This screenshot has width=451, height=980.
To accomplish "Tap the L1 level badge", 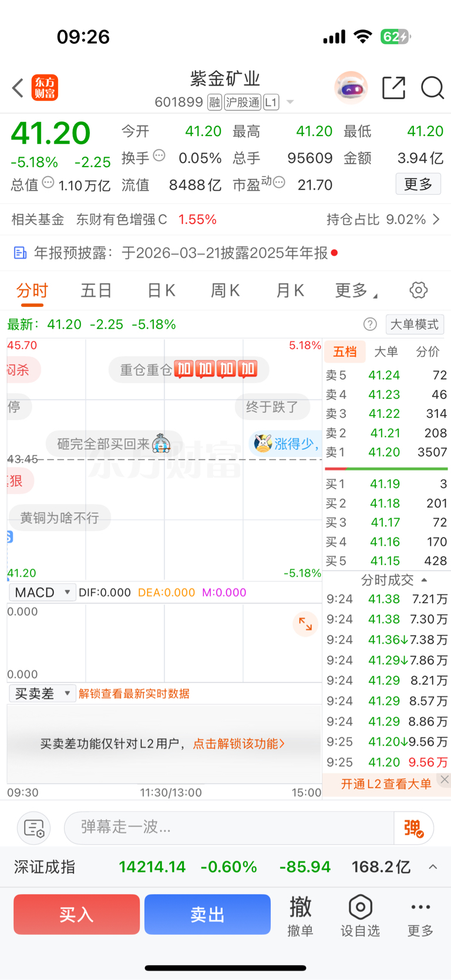I will (271, 102).
